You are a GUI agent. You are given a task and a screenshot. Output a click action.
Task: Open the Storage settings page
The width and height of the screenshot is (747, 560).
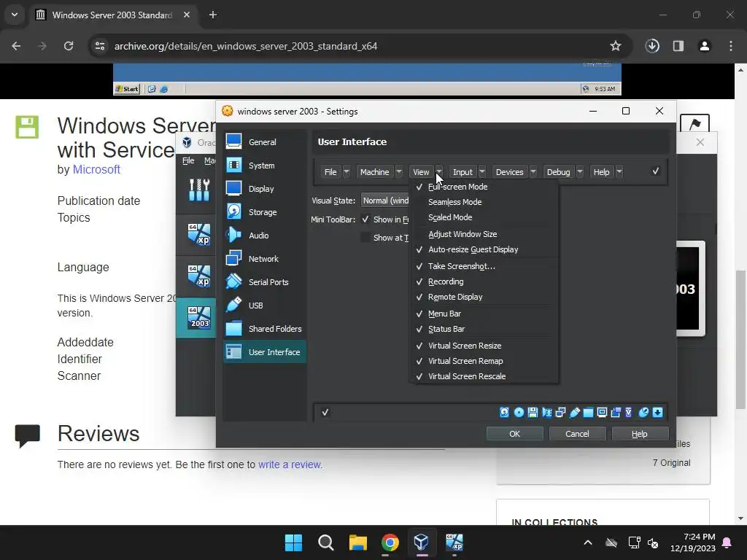coord(264,212)
